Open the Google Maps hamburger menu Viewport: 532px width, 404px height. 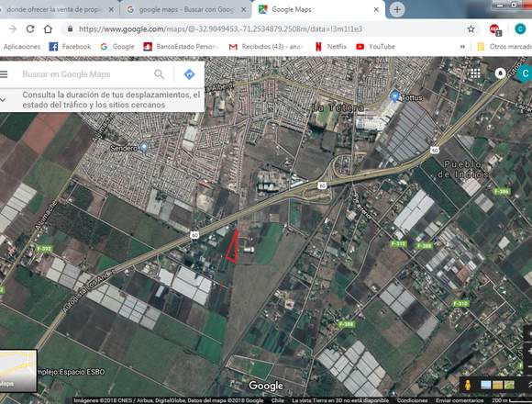[4, 74]
